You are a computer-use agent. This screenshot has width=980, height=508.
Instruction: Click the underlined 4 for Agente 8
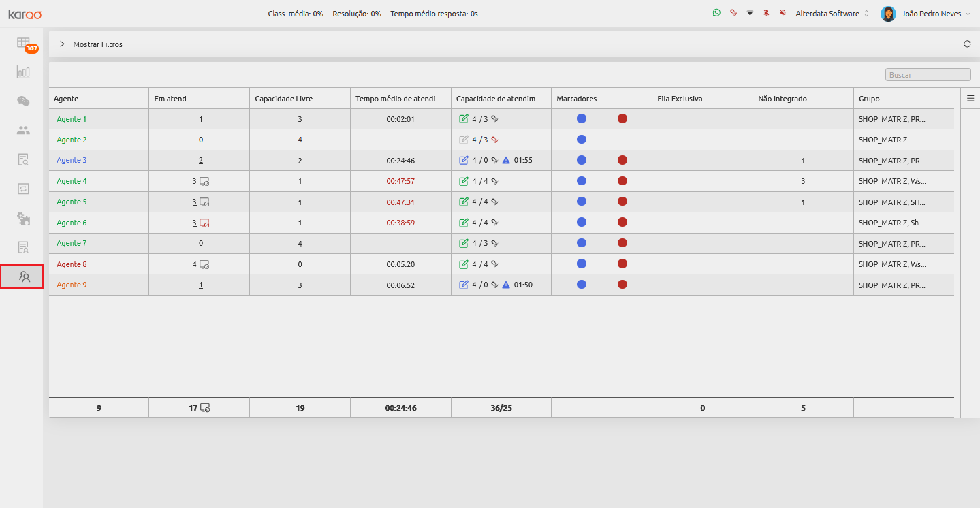(195, 264)
